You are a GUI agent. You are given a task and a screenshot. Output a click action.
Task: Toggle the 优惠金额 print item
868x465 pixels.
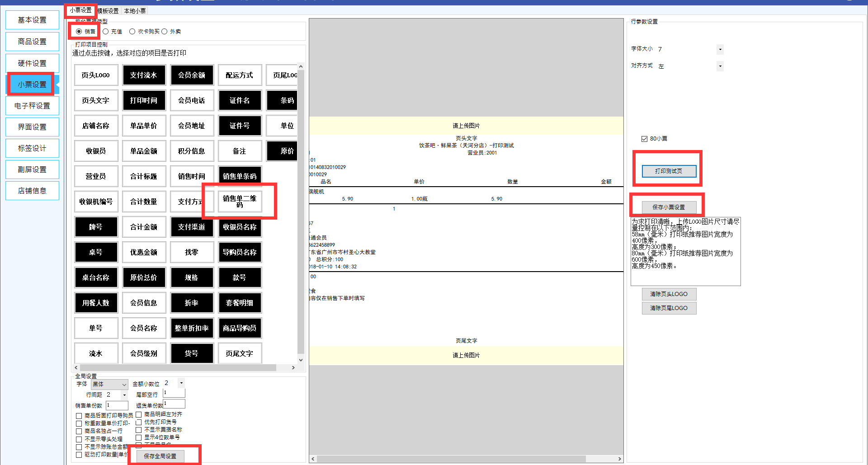pos(144,252)
